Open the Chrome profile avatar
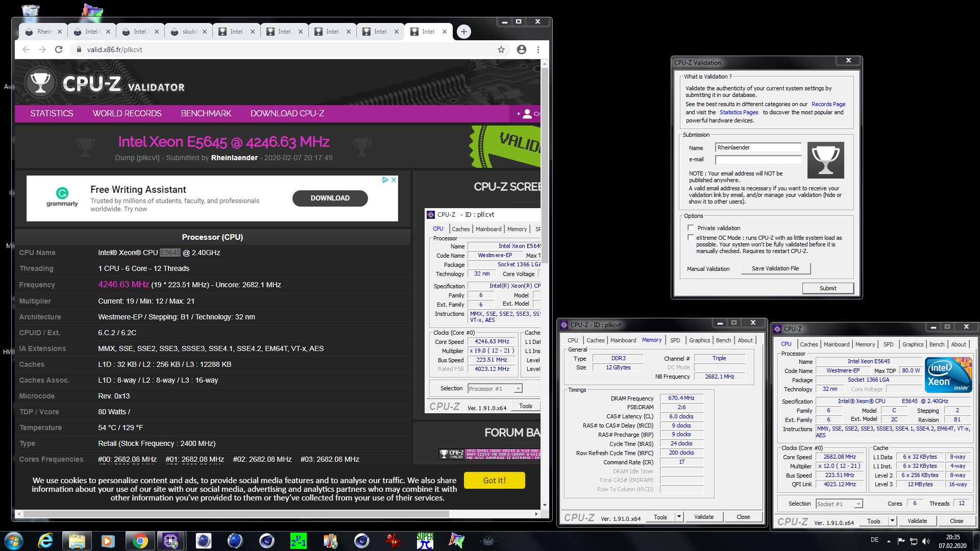Image resolution: width=980 pixels, height=551 pixels. point(521,49)
